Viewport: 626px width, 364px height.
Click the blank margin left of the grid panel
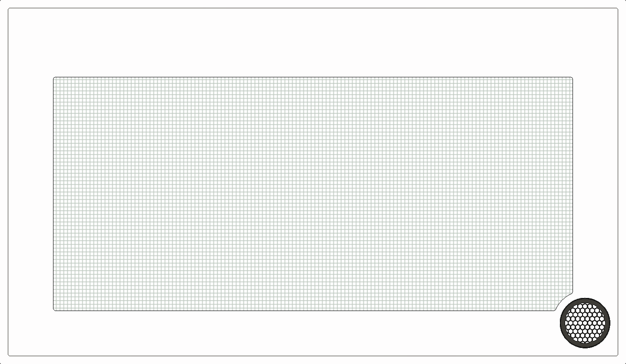click(x=30, y=194)
